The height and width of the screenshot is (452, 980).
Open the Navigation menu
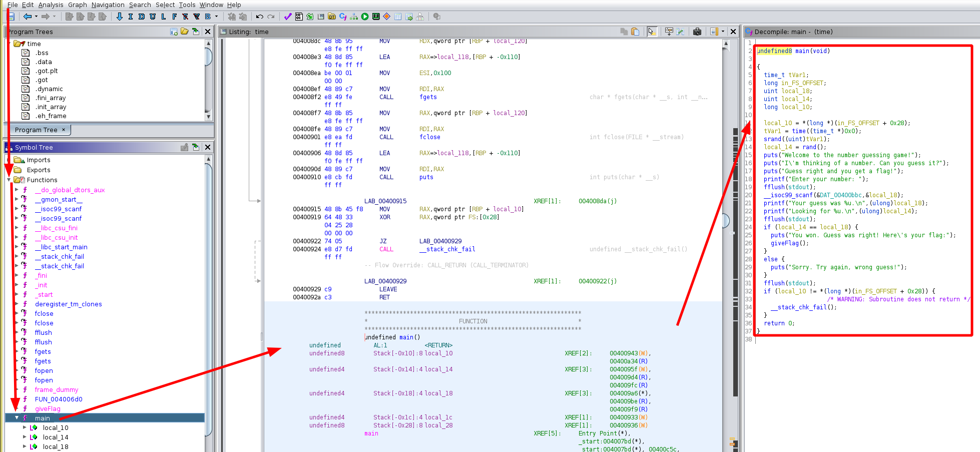[x=108, y=5]
